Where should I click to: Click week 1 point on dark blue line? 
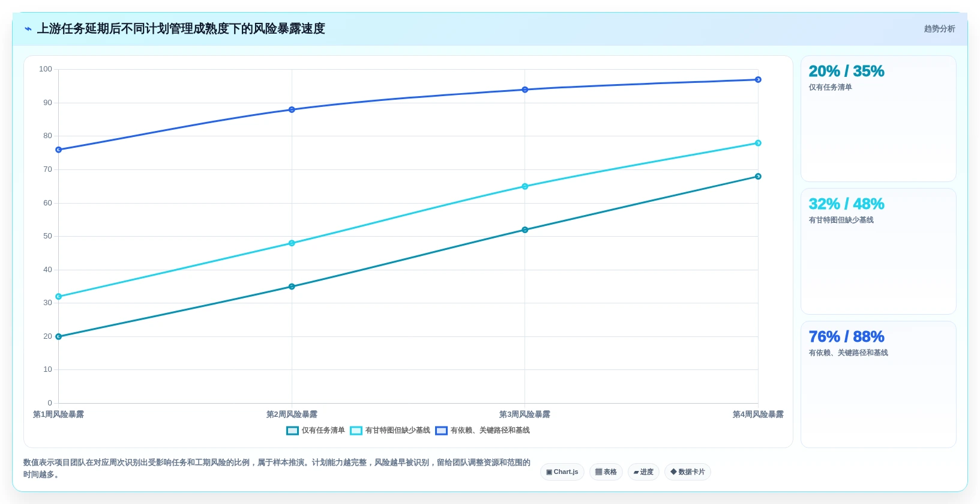tap(59, 150)
